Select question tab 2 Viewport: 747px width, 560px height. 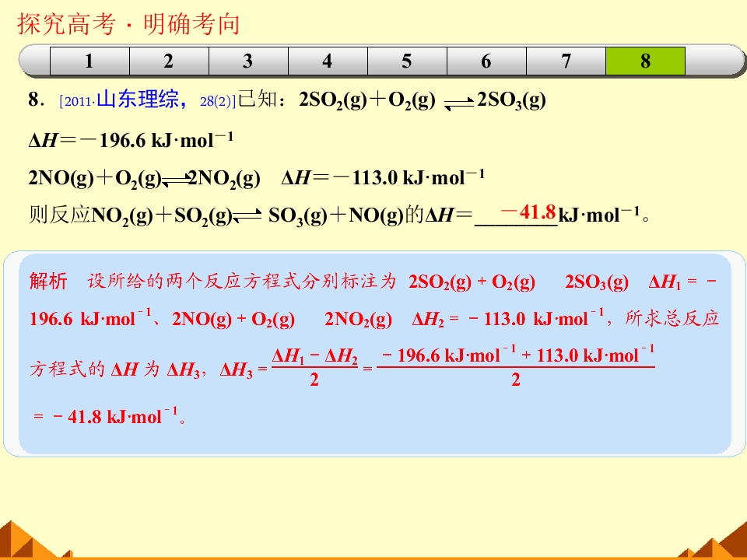169,61
